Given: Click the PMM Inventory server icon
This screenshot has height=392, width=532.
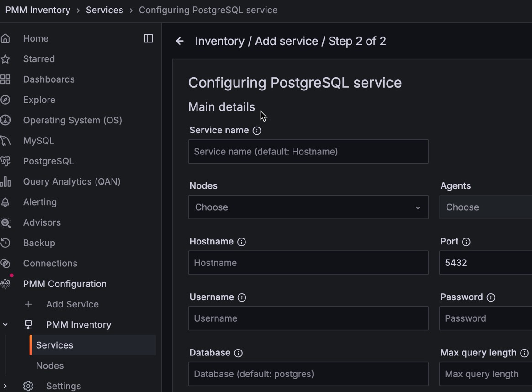Looking at the screenshot, I should click(28, 325).
